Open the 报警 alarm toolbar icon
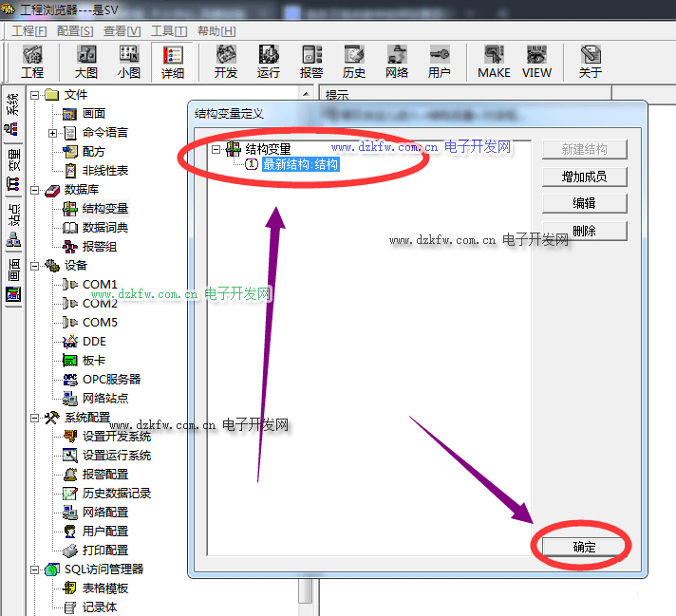 pos(311,62)
